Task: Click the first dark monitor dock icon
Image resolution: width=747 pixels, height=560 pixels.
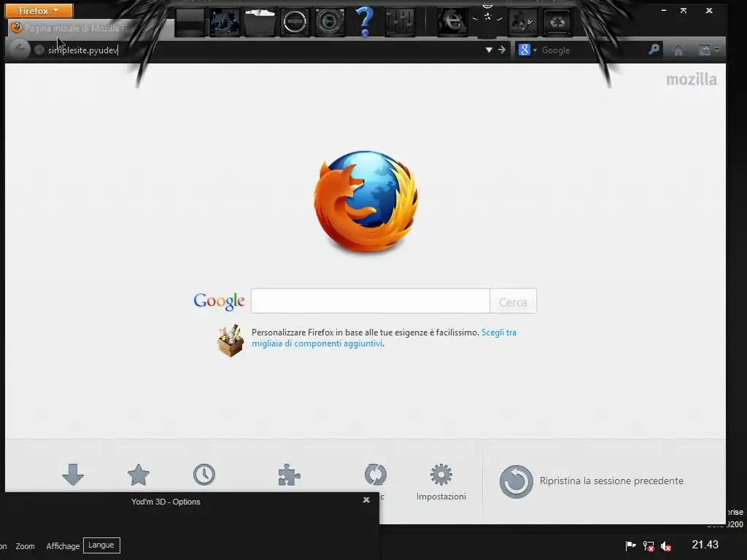Action: coord(190,22)
